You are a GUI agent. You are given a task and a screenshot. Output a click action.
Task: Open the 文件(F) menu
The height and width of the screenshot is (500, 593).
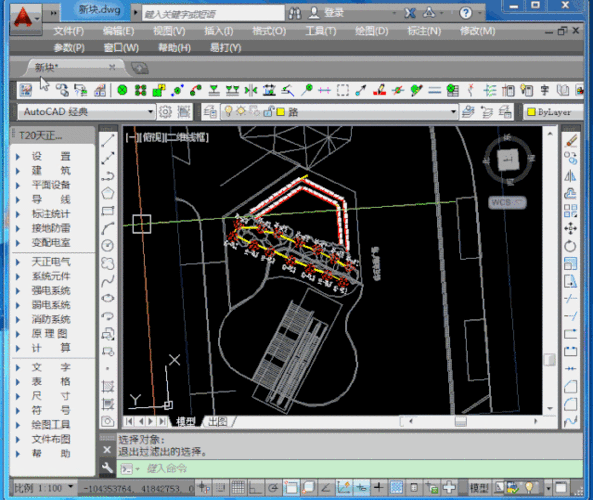click(68, 31)
